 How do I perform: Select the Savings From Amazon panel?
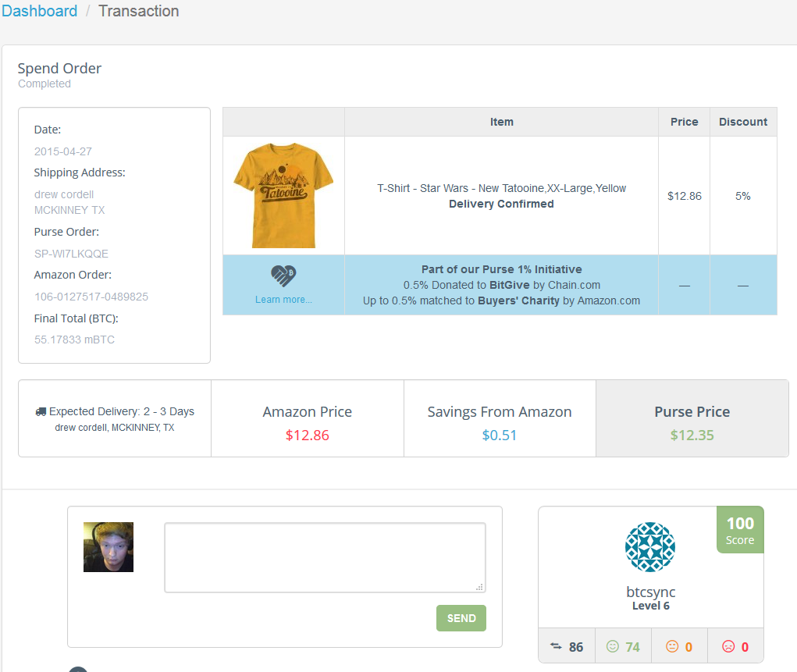pyautogui.click(x=500, y=422)
